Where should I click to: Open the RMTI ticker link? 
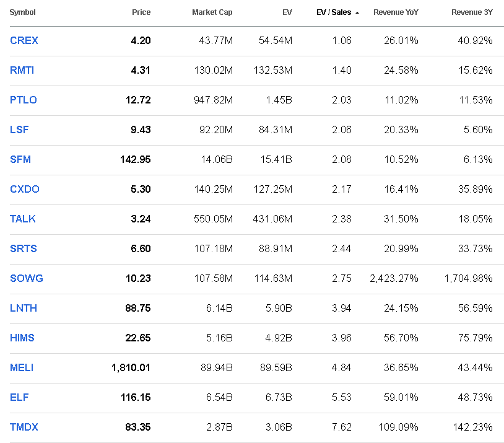22,70
